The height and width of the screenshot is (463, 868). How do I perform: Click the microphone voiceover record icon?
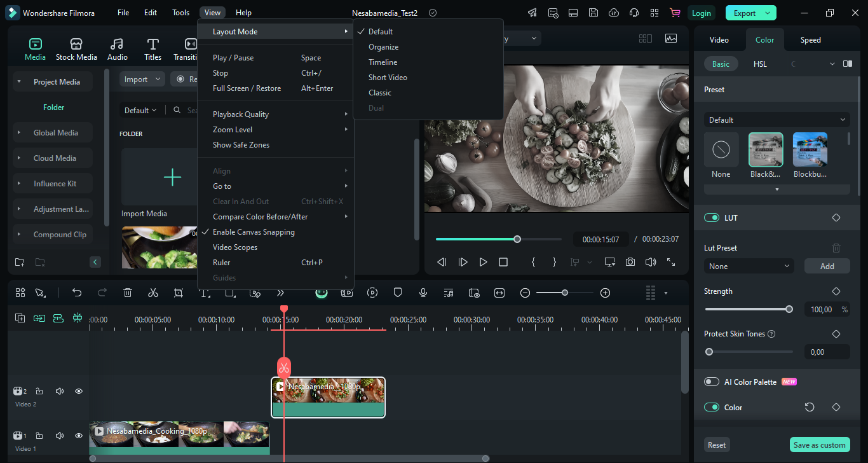pos(423,293)
